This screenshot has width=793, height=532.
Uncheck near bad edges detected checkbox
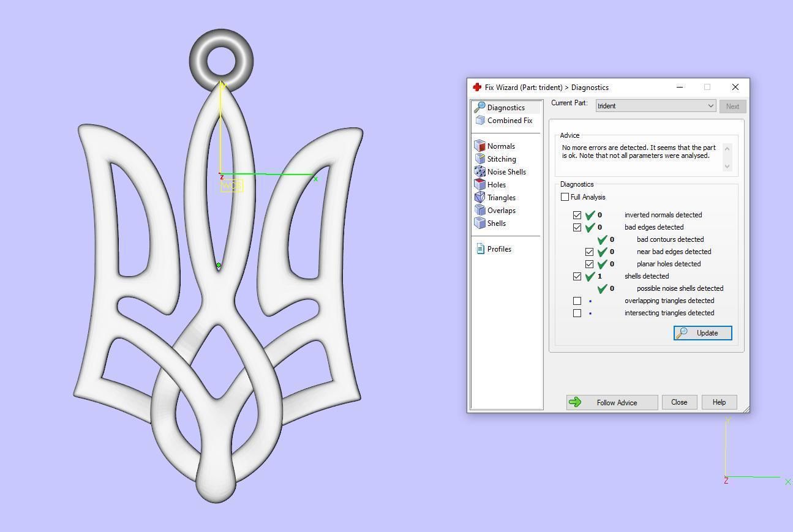[x=589, y=252]
